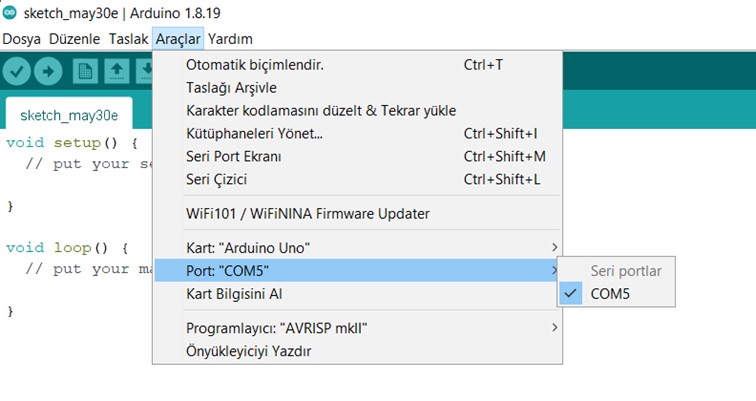Expand the Programlayıcı "AVRISP mkII" submenu

[x=357, y=328]
